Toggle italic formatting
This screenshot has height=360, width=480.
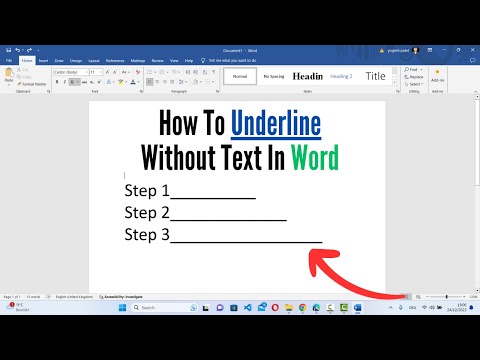coord(64,82)
